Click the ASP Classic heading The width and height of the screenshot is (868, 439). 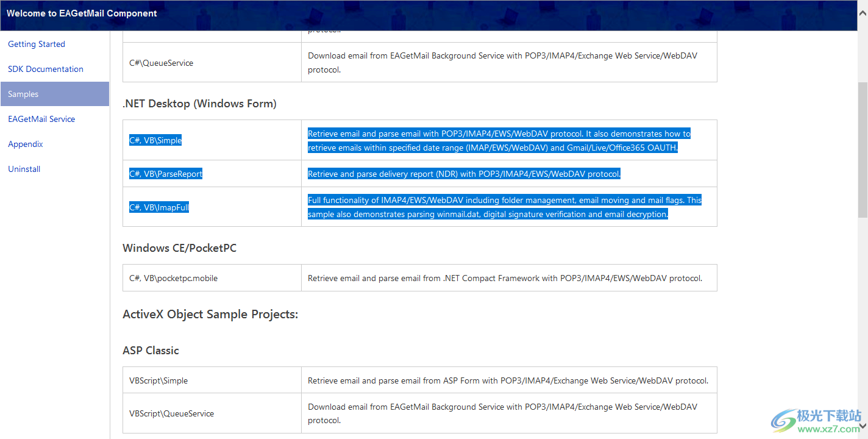[x=151, y=351]
